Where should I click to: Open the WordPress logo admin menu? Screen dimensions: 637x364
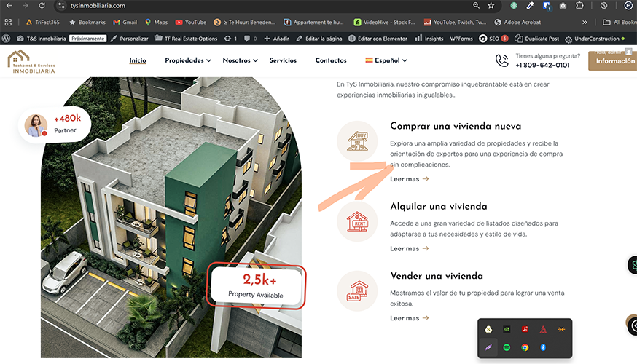point(6,39)
